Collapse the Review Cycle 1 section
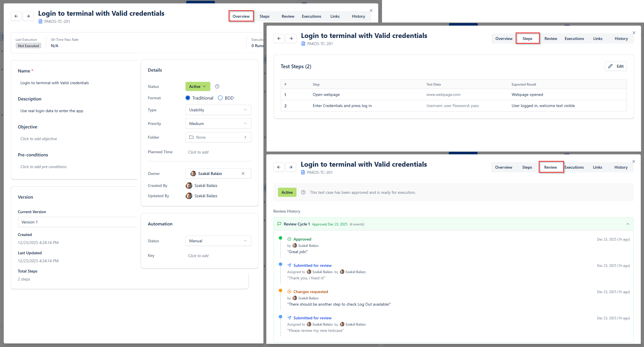644x347 pixels. click(x=627, y=224)
